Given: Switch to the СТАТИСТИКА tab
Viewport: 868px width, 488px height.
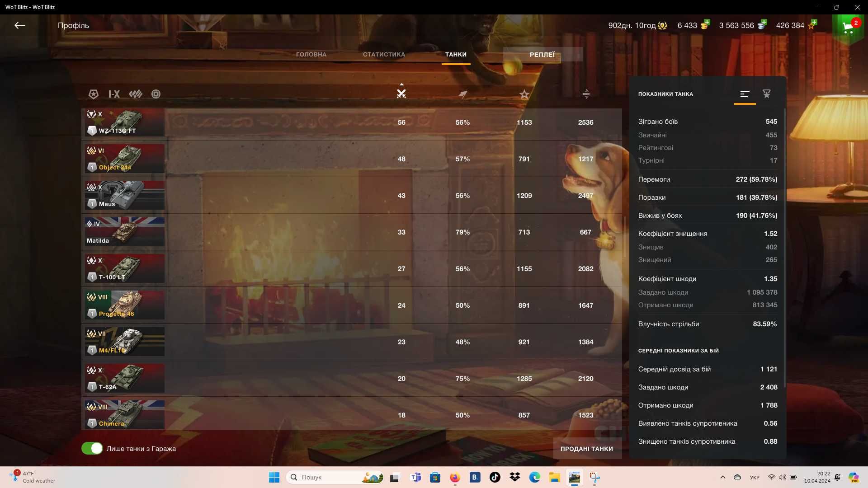Looking at the screenshot, I should 384,54.
